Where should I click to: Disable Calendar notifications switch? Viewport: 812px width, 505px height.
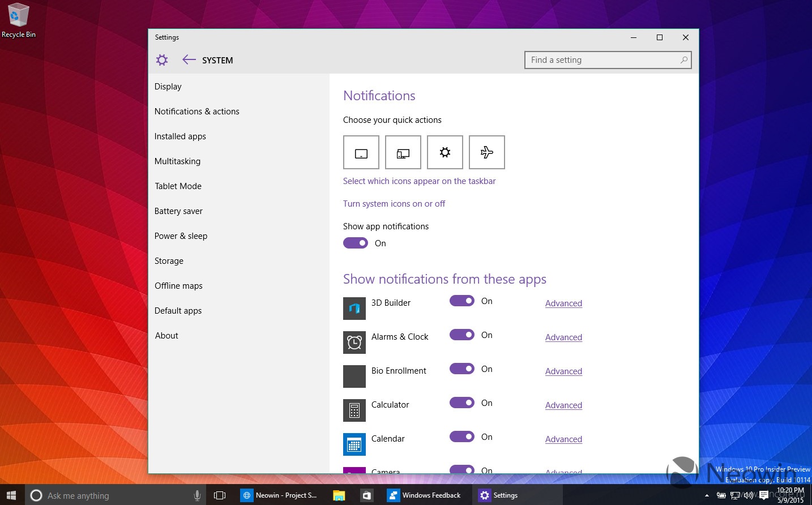(462, 436)
